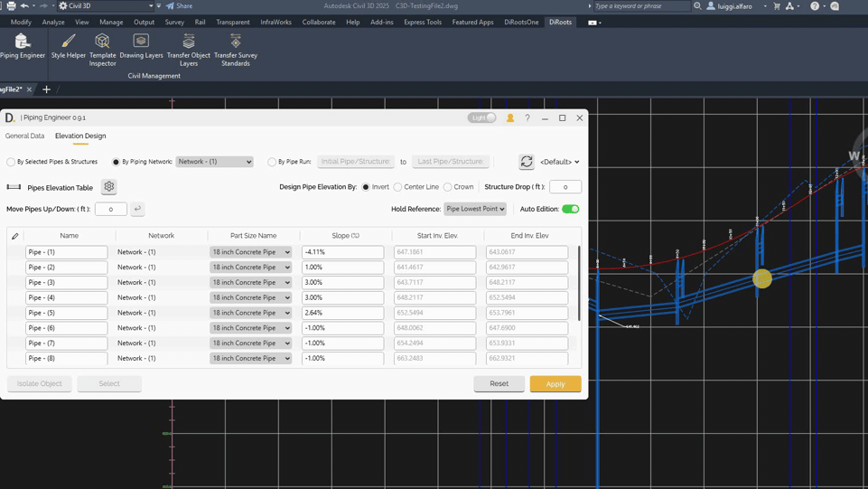Click the Apply button
This screenshot has width=868, height=489.
pyautogui.click(x=555, y=383)
